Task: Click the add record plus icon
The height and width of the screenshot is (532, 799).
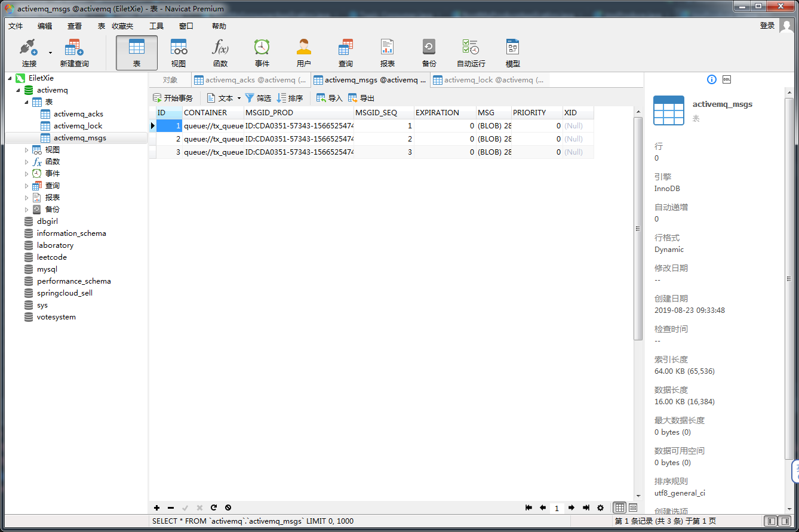Action: pyautogui.click(x=156, y=508)
